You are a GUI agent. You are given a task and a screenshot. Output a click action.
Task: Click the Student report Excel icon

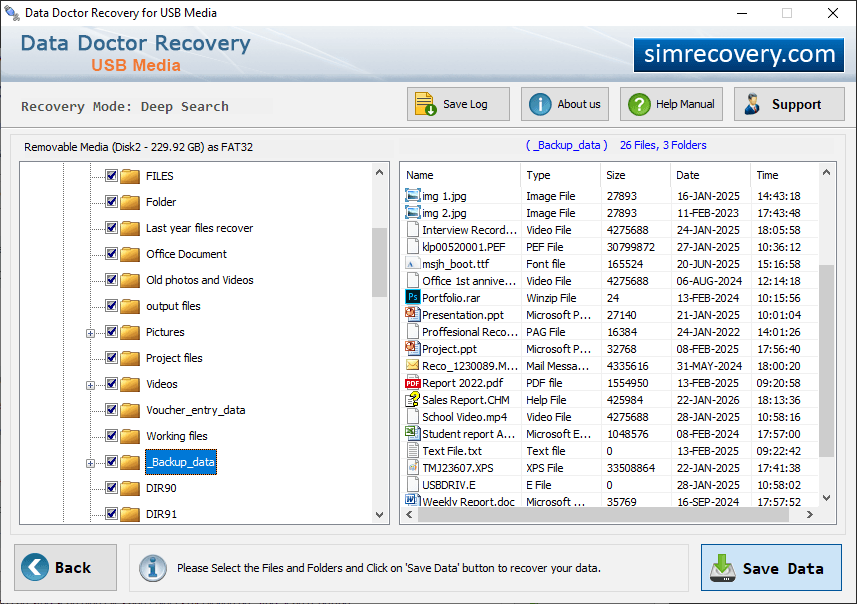(413, 433)
